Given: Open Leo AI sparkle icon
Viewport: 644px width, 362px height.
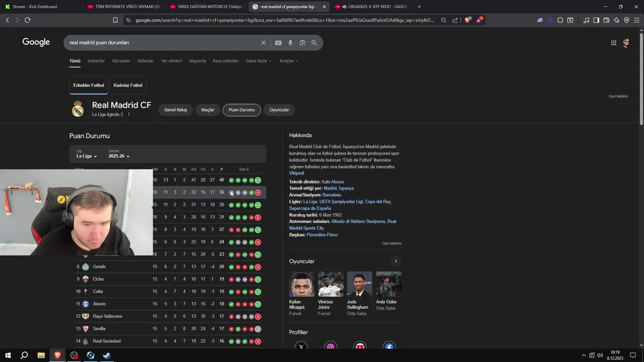Looking at the screenshot, I should 616,20.
